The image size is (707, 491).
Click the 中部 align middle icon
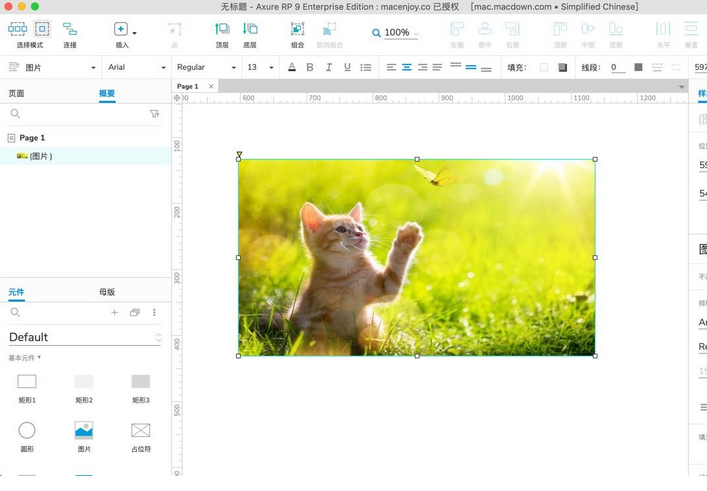588,29
